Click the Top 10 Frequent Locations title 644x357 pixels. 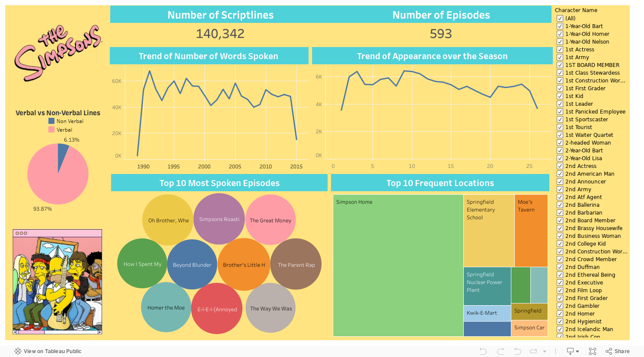[x=440, y=183]
